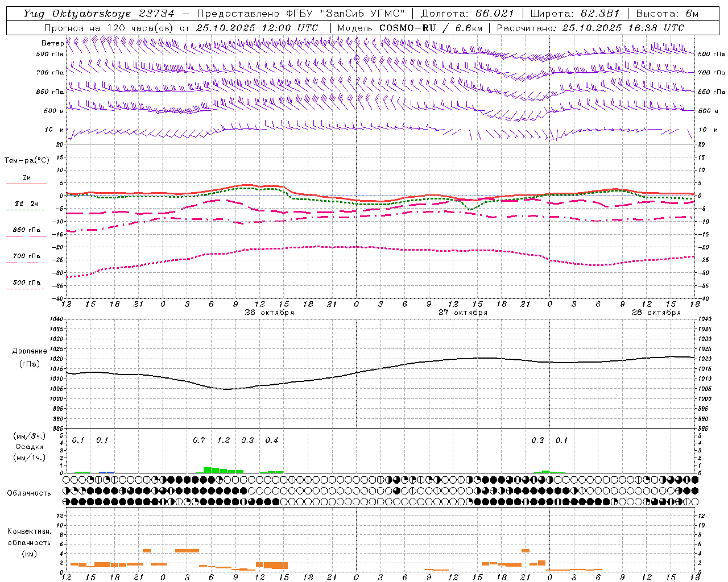Image resolution: width=728 pixels, height=582 pixels.
Task: Click the 3-hour precipitation value 0.7
Action: coord(199,440)
